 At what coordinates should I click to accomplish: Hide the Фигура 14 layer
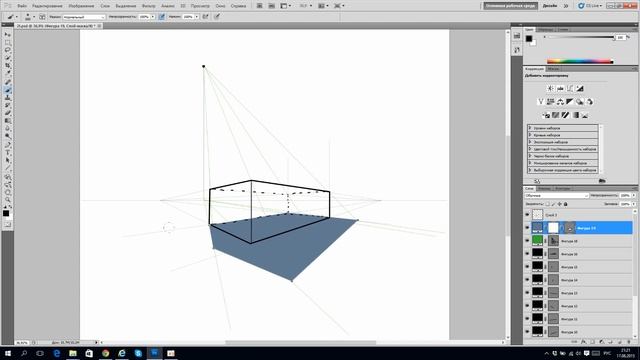(x=527, y=280)
